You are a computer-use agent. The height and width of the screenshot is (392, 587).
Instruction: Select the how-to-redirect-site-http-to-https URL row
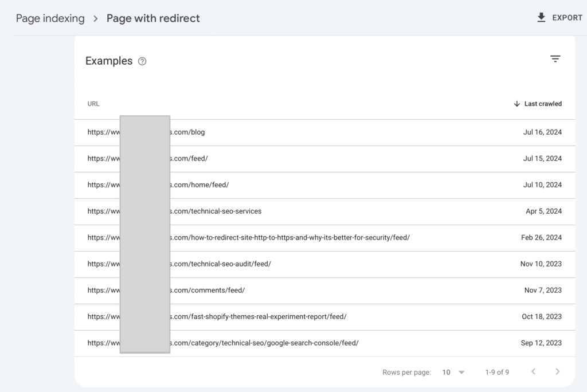[324, 238]
